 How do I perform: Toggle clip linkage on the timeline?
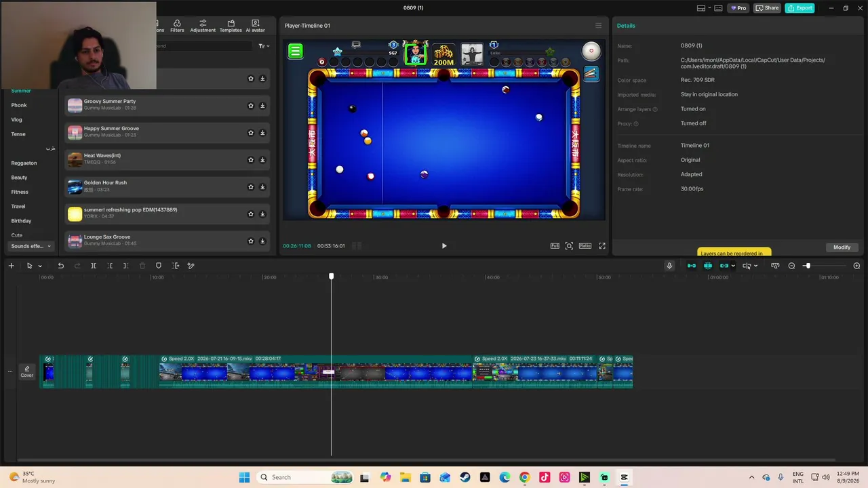[724, 266]
